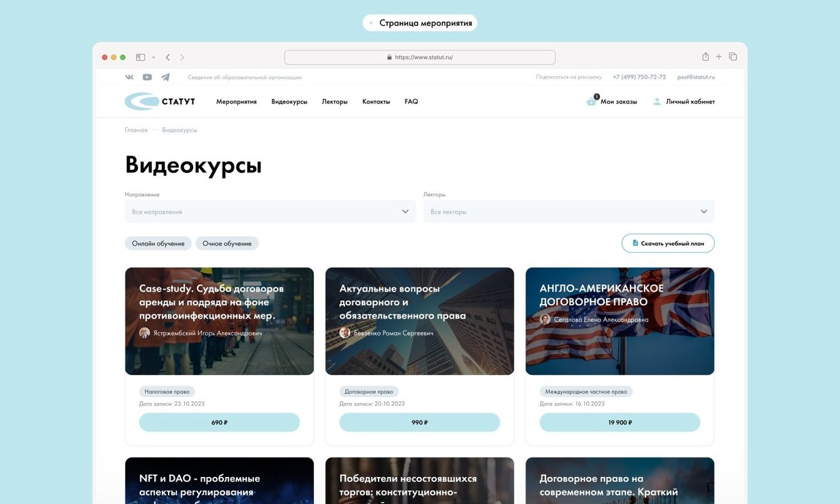Click the 19 900 ₽ price button
840x504 pixels.
(620, 423)
